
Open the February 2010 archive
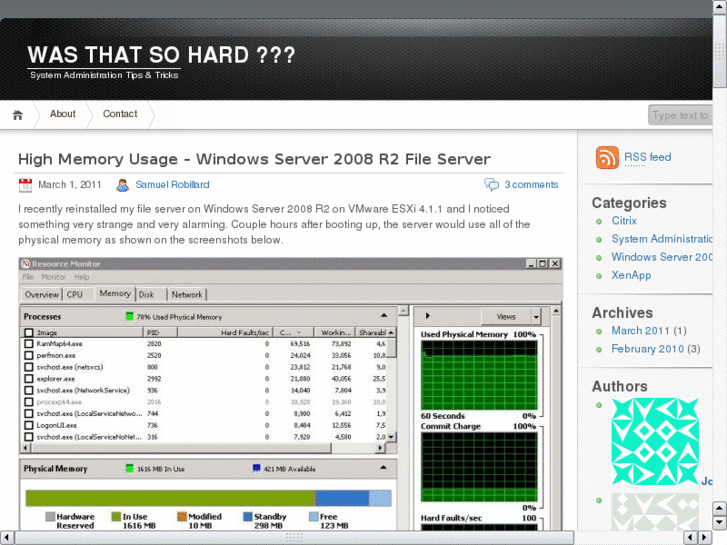click(x=648, y=349)
